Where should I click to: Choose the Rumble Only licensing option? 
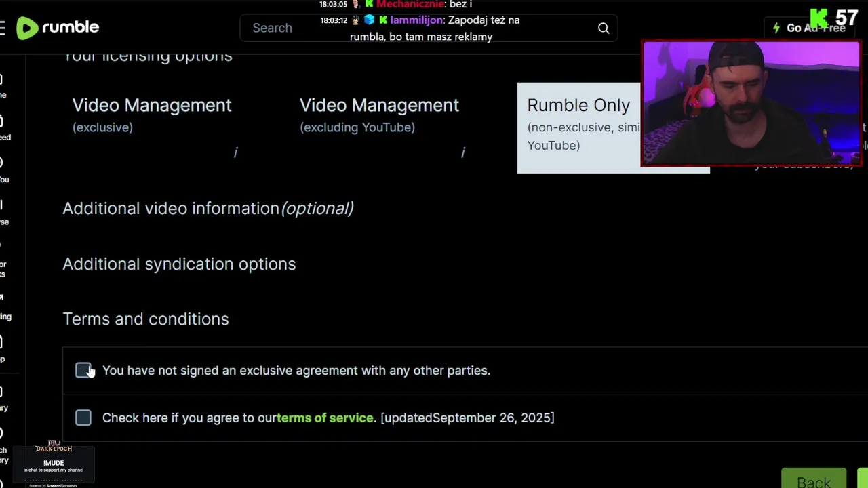click(x=613, y=128)
